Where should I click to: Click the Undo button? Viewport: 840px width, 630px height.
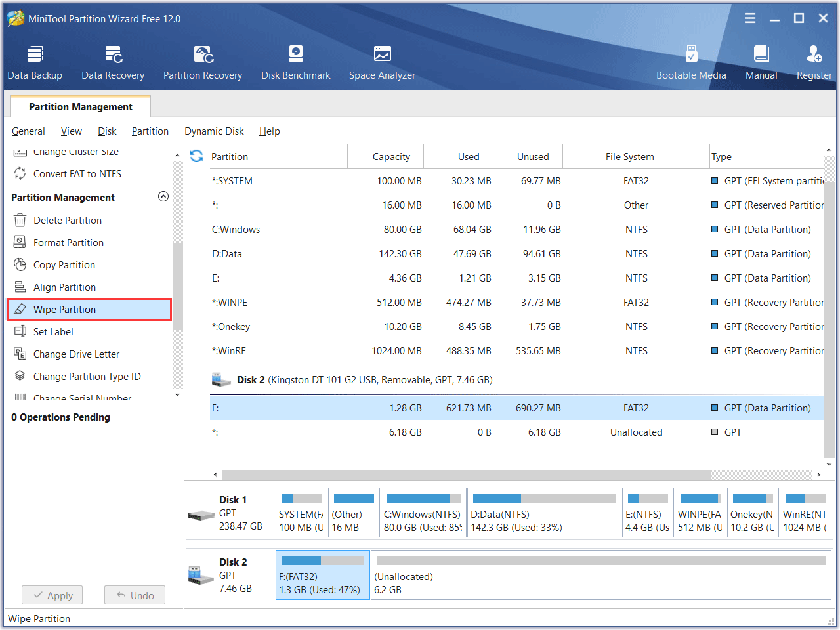[135, 595]
